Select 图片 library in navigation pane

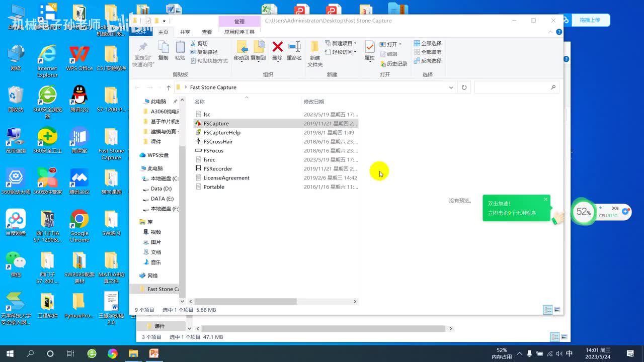click(x=155, y=242)
